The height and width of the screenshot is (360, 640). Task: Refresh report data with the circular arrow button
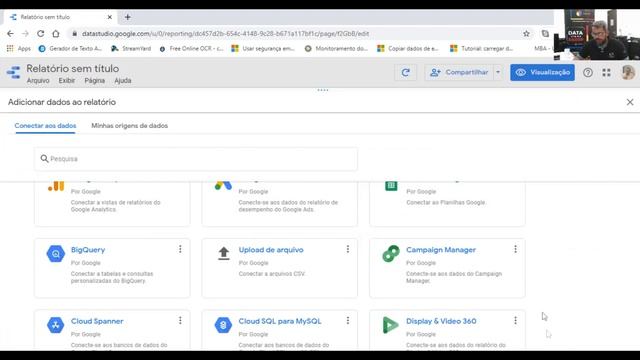[405, 72]
